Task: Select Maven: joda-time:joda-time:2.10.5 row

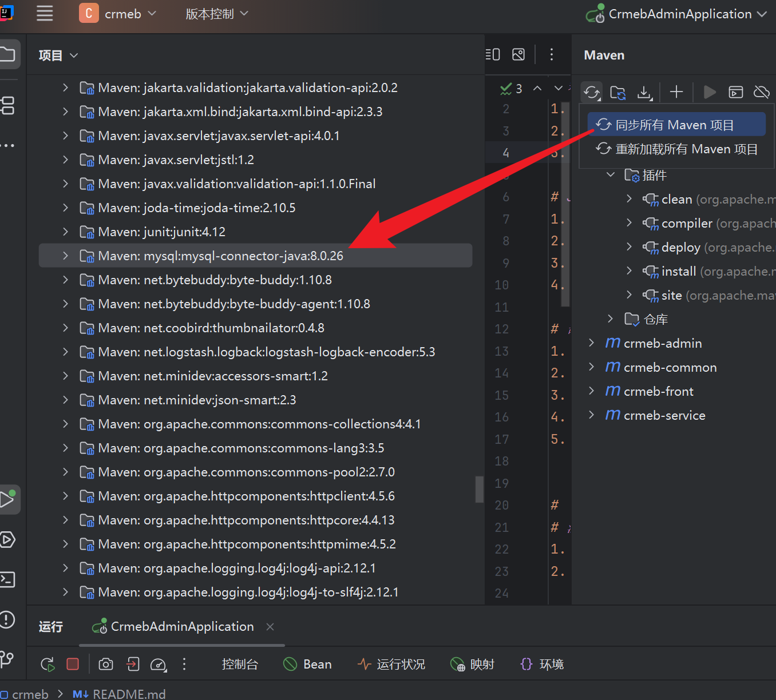Action: (255, 208)
